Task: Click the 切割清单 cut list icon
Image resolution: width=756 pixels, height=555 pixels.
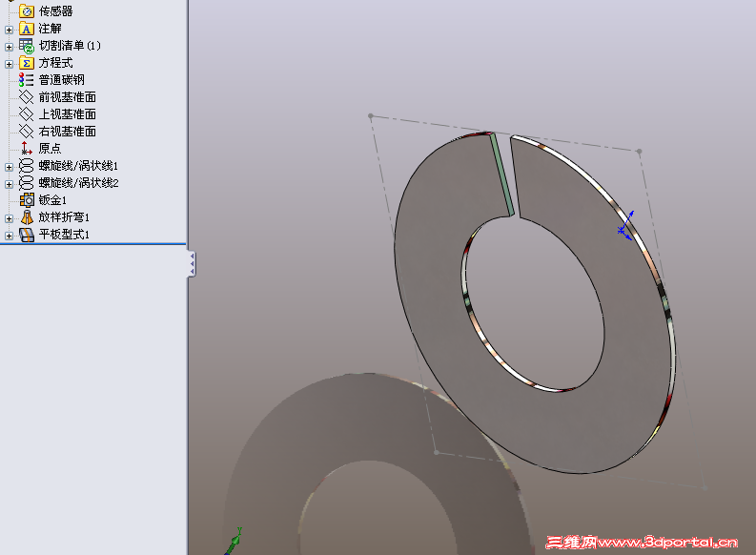Action: click(27, 46)
